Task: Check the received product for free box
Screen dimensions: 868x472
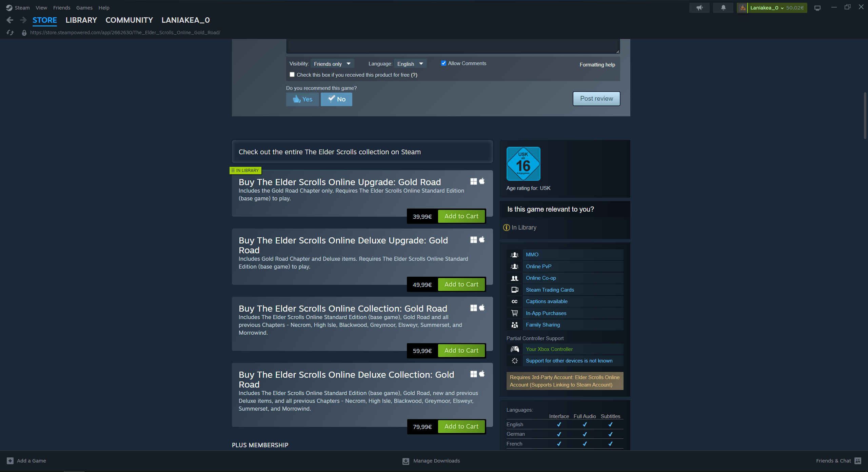Action: 292,75
